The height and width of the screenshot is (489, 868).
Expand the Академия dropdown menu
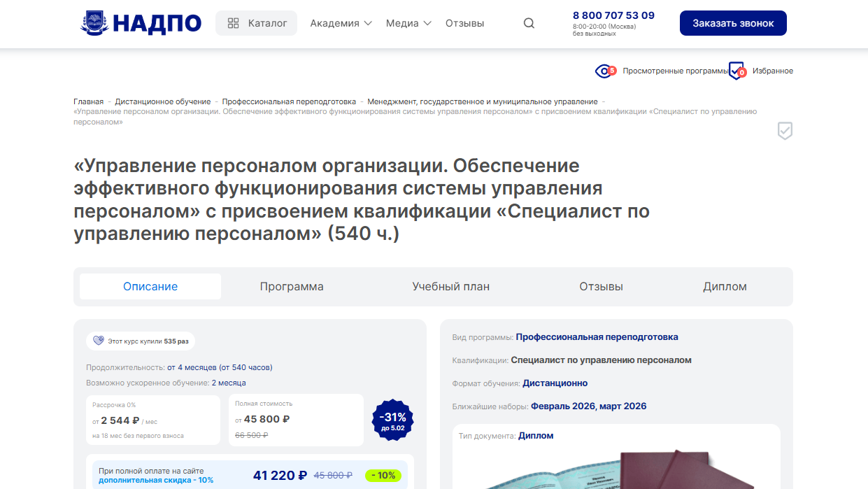coord(341,23)
